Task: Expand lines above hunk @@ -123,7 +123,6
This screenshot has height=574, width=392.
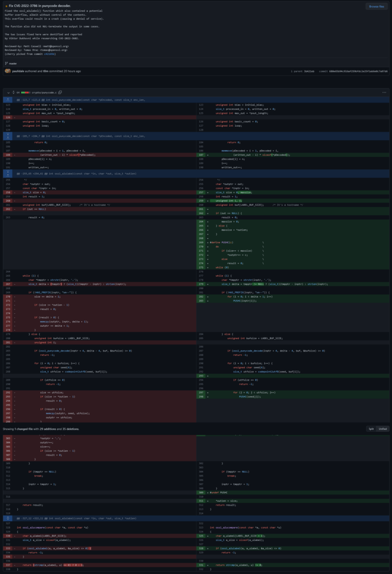Action: point(8,100)
